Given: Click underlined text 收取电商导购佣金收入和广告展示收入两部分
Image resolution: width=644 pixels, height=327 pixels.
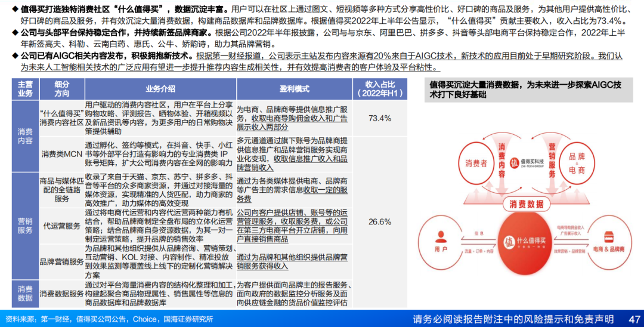Looking at the screenshot, I should click(292, 122).
